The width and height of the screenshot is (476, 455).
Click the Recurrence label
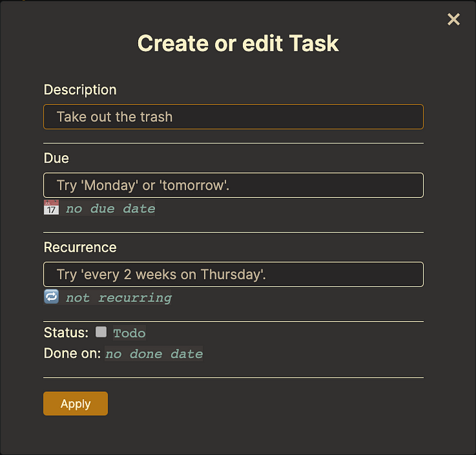point(80,248)
